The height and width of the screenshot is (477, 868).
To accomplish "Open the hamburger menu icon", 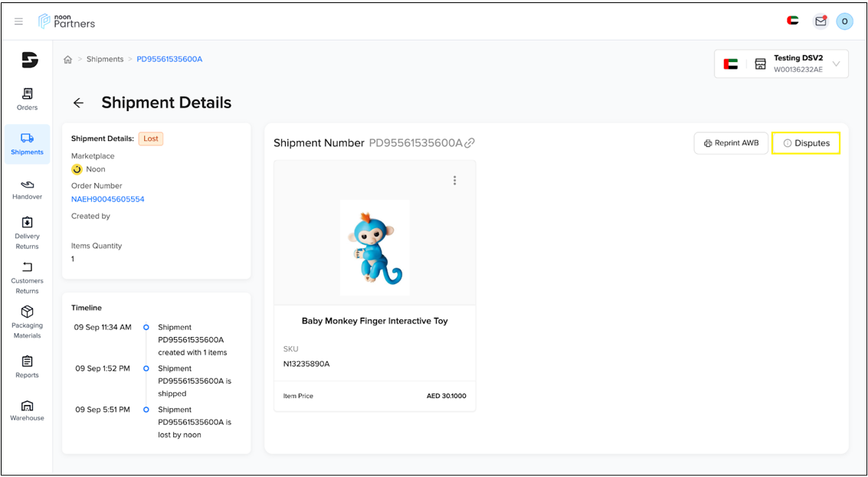I will tap(19, 21).
